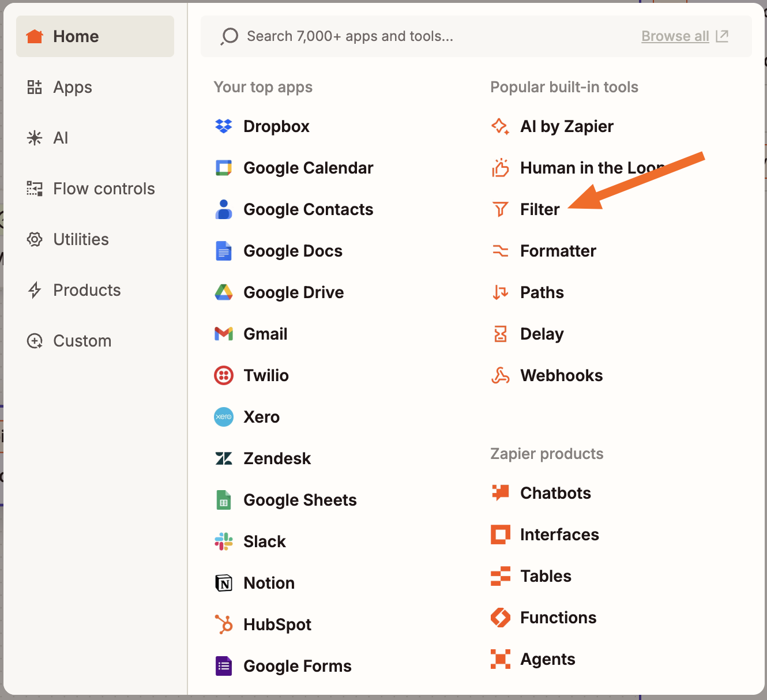Viewport: 767px width, 700px height.
Task: Open Zapier Interfaces product
Action: 559,534
